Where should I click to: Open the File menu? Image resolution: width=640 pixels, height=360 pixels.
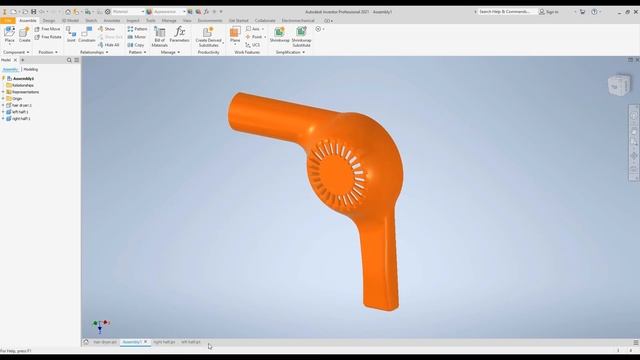8,20
